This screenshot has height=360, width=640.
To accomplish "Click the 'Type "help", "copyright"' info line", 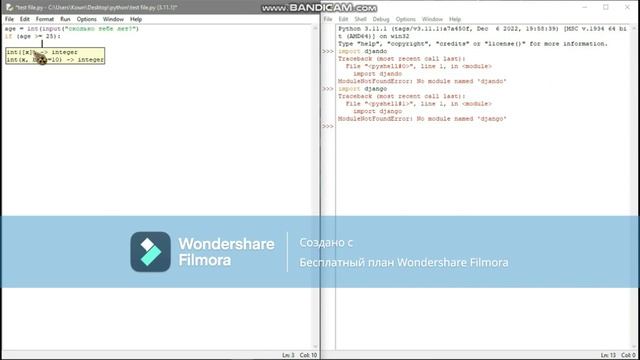I will pos(473,44).
